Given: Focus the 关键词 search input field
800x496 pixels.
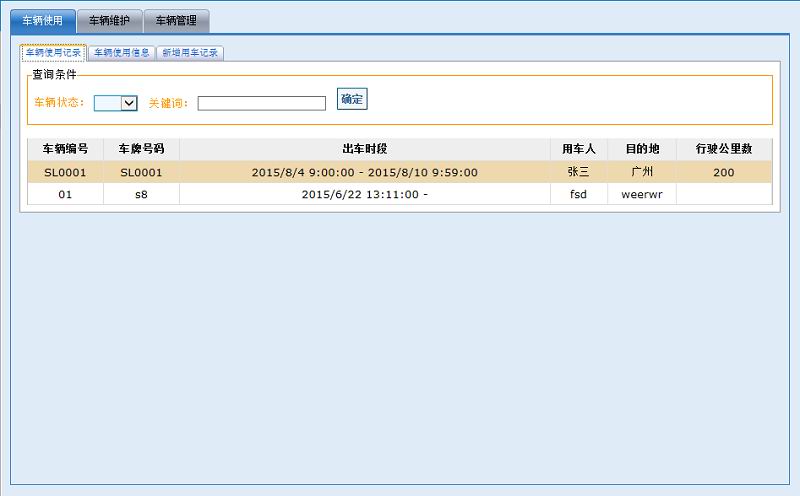Looking at the screenshot, I should pos(262,103).
